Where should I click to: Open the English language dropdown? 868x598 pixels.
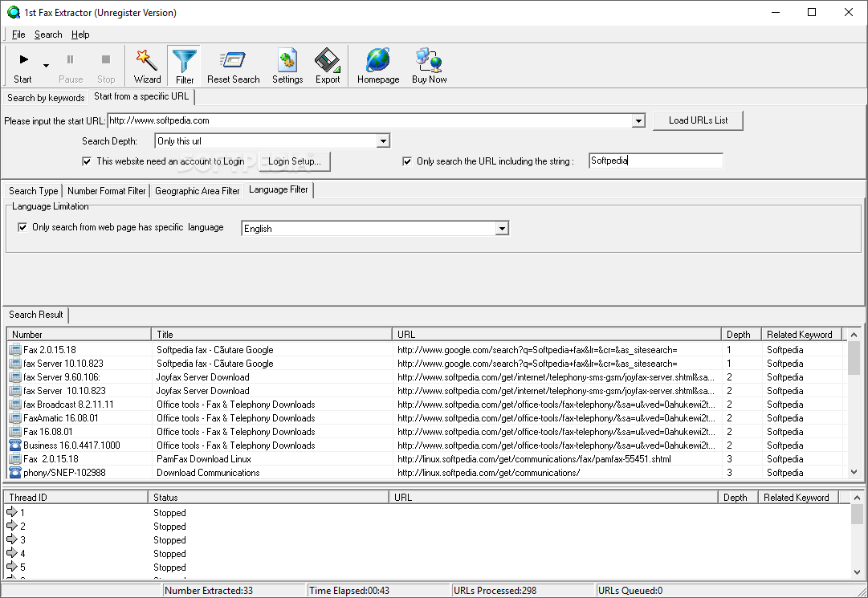point(502,229)
